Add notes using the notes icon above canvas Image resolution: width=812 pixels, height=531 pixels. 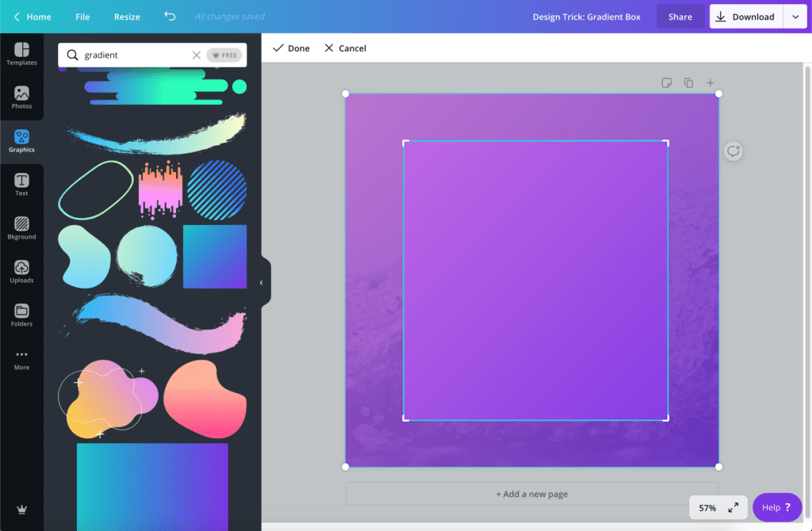point(667,82)
